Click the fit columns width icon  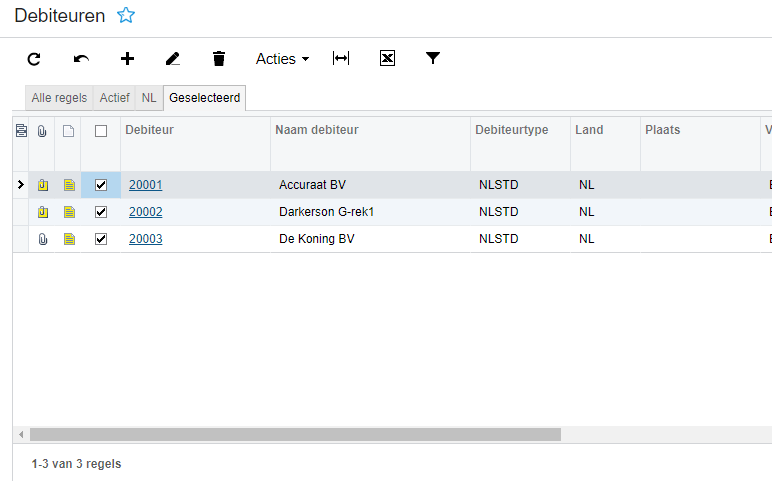[341, 59]
